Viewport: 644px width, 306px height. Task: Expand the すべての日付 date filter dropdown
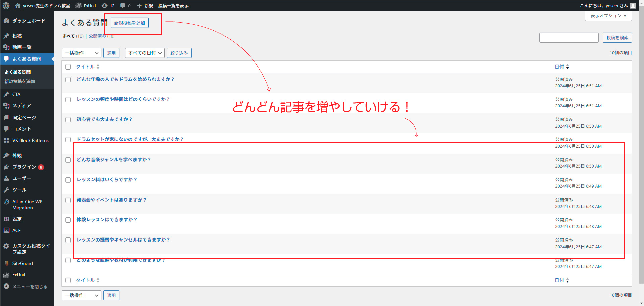pos(145,53)
